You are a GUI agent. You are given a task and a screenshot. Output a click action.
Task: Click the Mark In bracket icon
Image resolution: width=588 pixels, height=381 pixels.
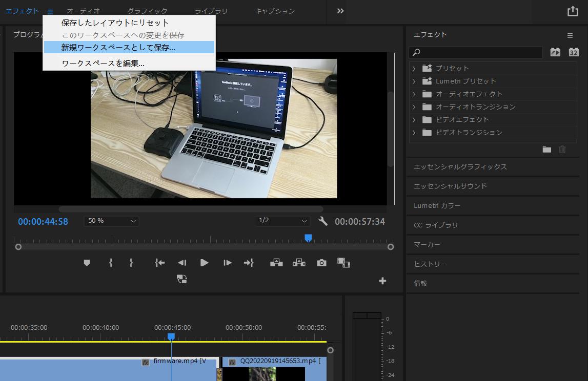111,263
